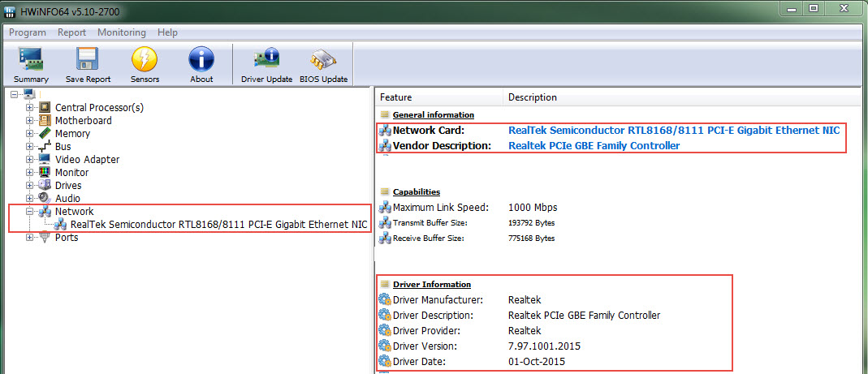The height and width of the screenshot is (374, 868).
Task: Launch the BIOS Update tool
Action: tap(322, 63)
